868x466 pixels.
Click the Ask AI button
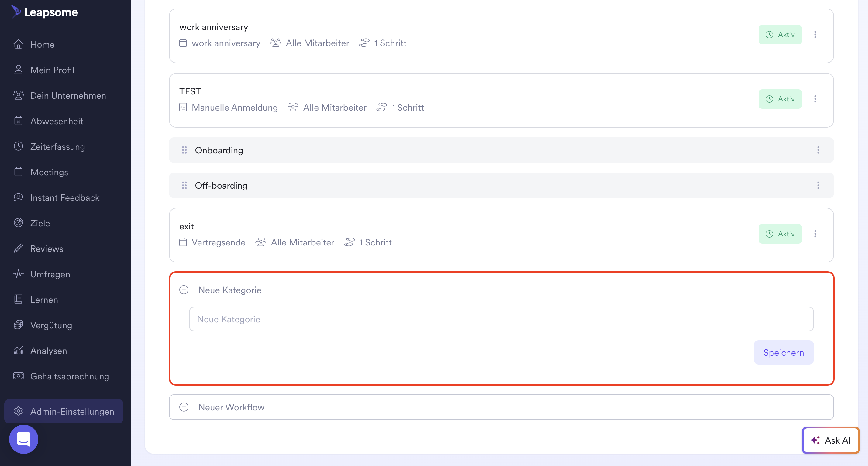(830, 440)
